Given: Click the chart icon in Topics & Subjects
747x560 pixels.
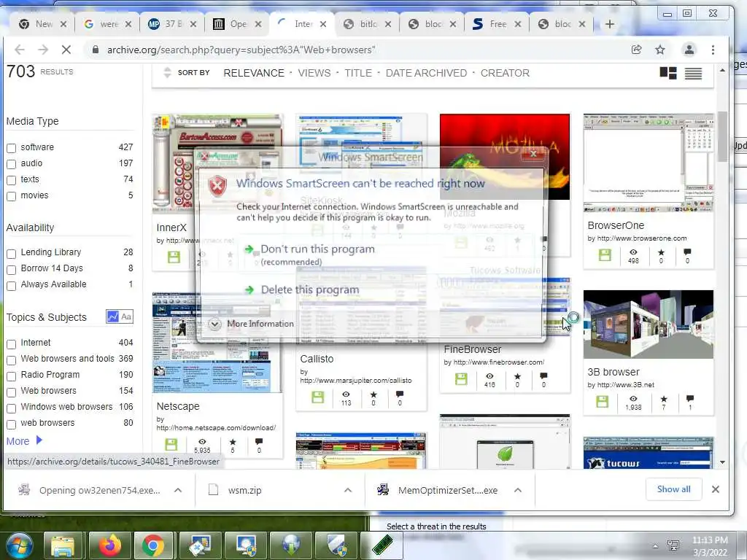Looking at the screenshot, I should tap(112, 316).
